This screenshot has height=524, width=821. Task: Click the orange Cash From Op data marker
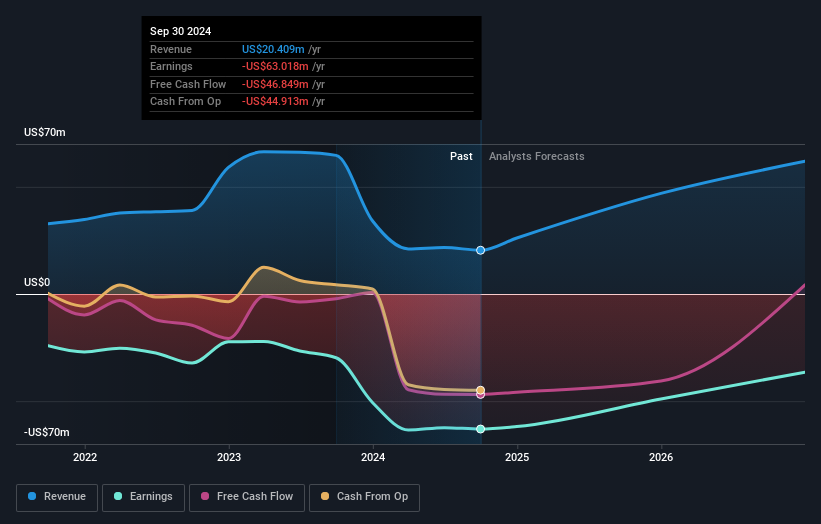[x=481, y=390]
